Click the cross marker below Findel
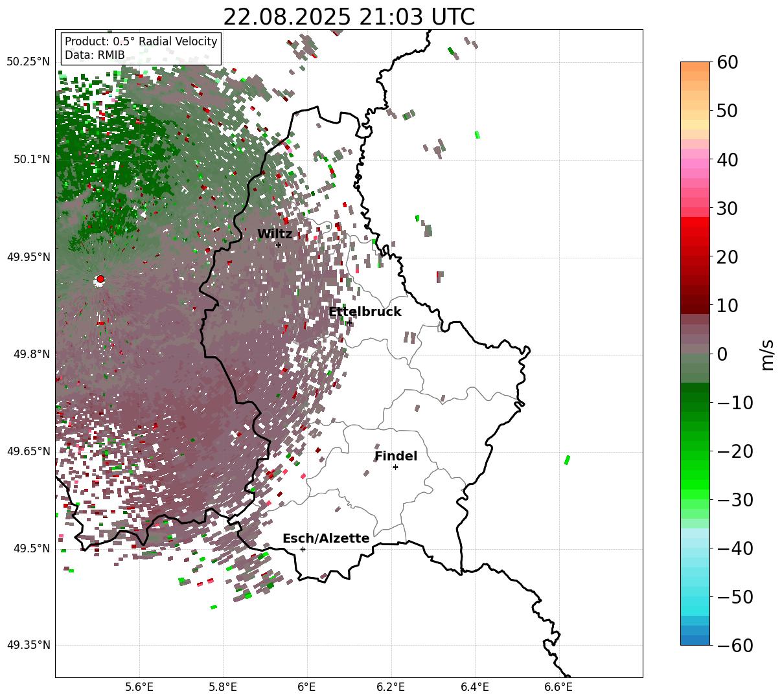 click(395, 467)
